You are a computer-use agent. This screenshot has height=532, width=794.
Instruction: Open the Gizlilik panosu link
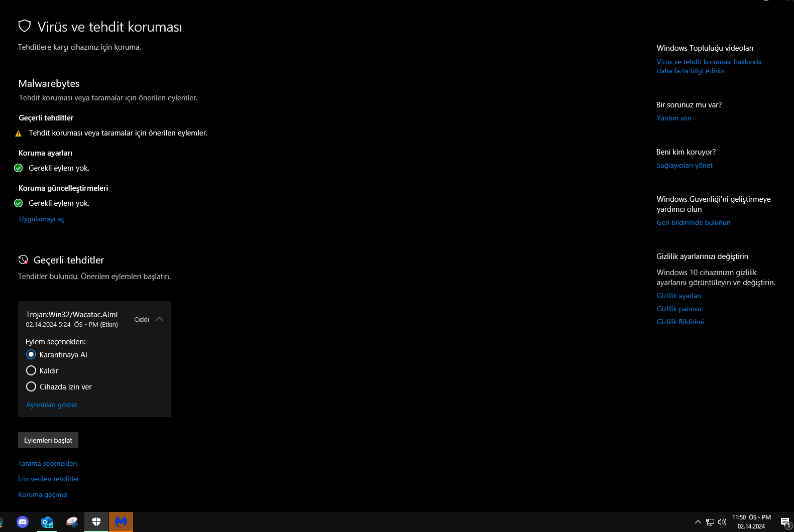click(x=679, y=309)
